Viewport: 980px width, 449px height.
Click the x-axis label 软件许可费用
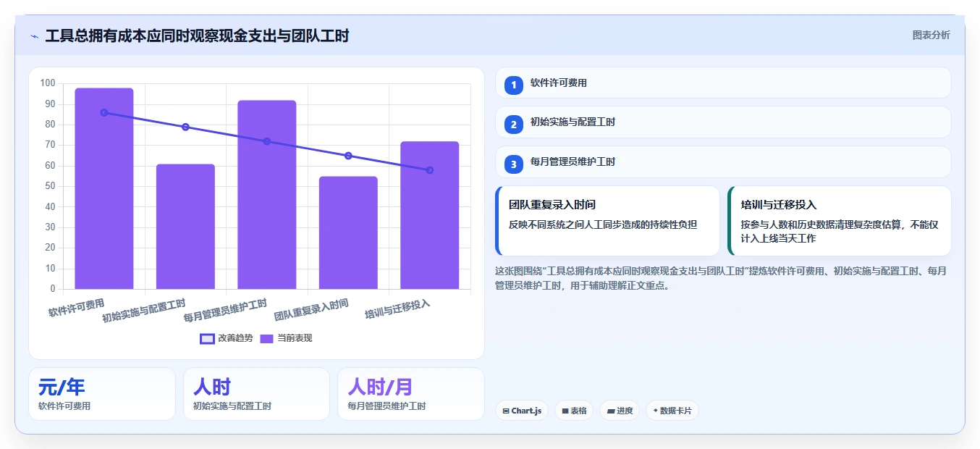point(77,308)
